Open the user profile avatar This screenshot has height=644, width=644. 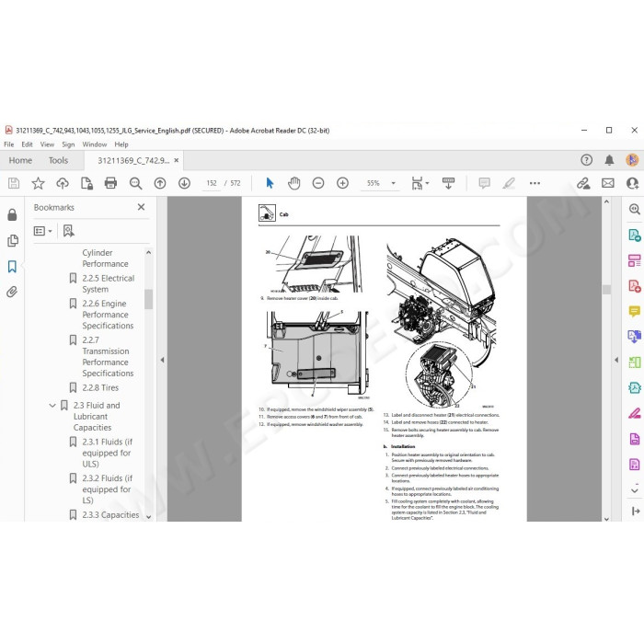[633, 160]
